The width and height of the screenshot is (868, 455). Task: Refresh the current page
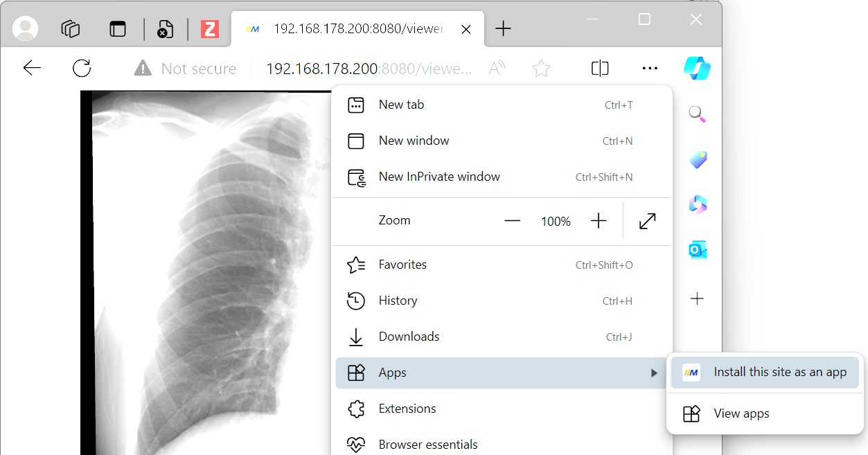[82, 68]
